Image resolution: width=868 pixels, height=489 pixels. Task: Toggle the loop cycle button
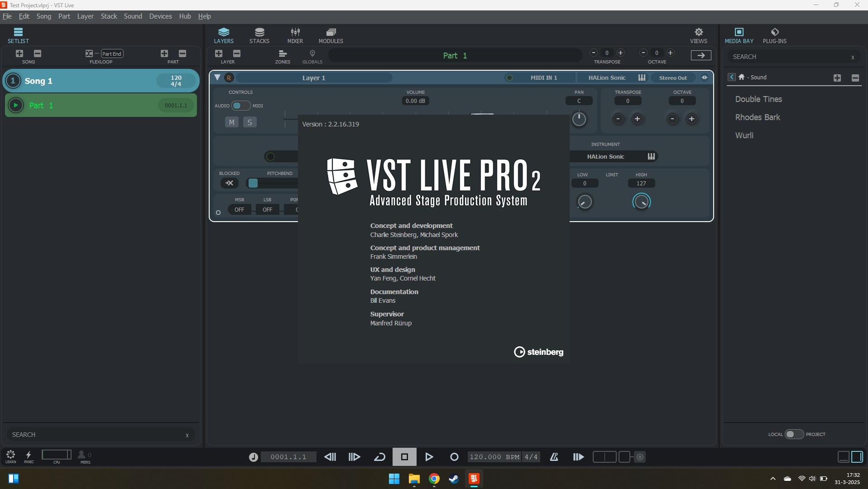click(379, 457)
